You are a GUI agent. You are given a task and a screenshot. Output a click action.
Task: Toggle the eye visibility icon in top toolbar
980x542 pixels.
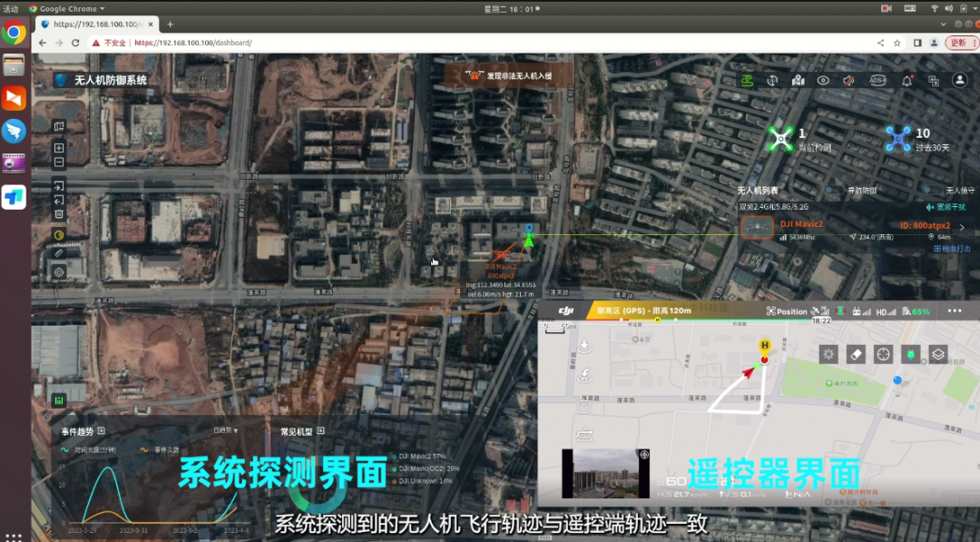[x=823, y=81]
